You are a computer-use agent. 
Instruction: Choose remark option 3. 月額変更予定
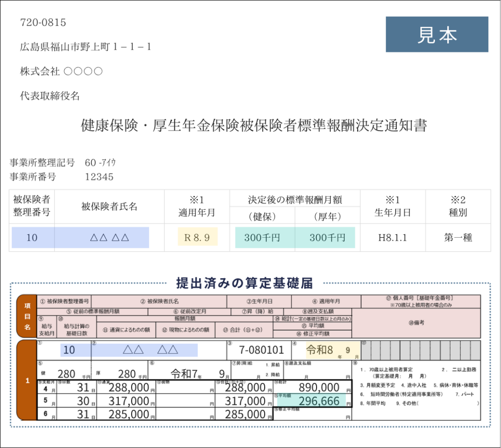tap(378, 385)
